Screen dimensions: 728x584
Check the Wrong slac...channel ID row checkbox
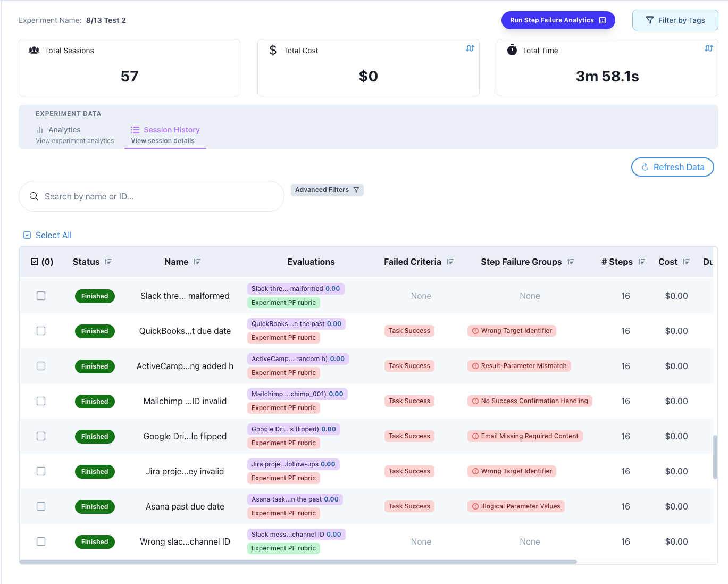41,541
